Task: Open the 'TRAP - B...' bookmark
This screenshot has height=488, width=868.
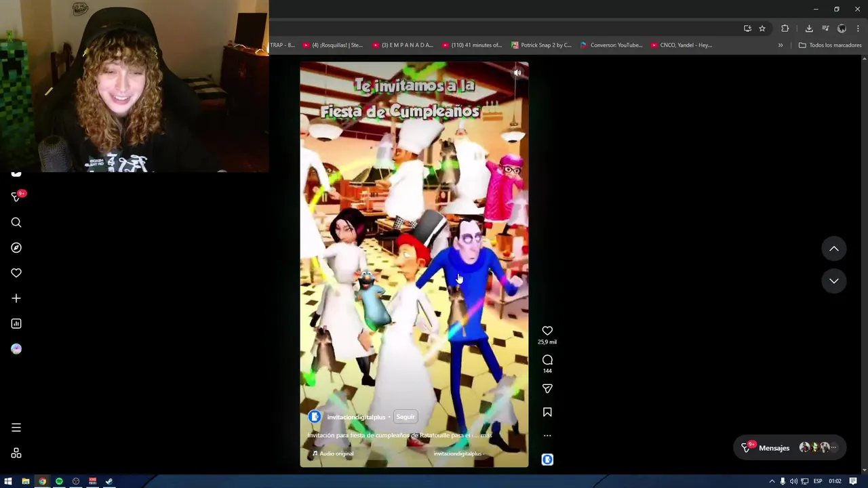Action: (x=282, y=45)
